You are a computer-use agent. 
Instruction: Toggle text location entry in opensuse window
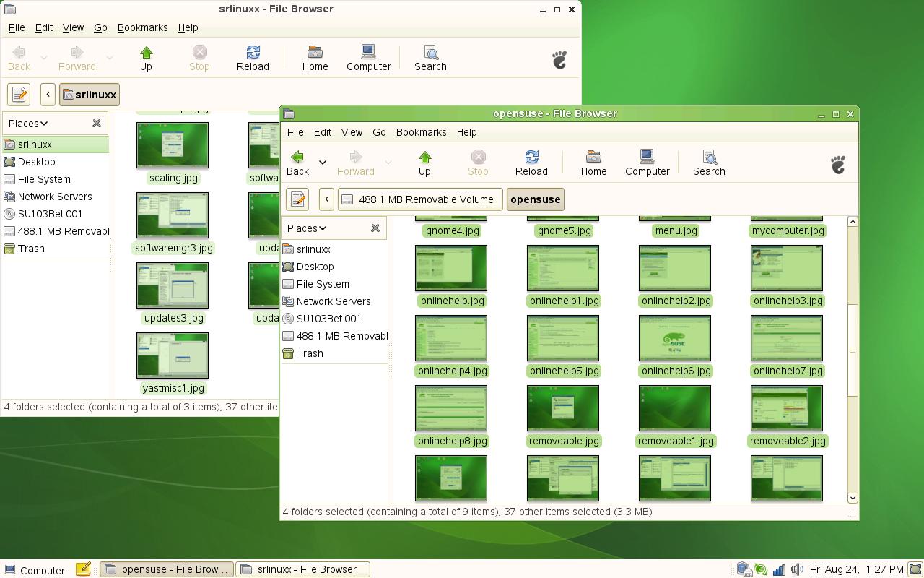click(x=297, y=199)
